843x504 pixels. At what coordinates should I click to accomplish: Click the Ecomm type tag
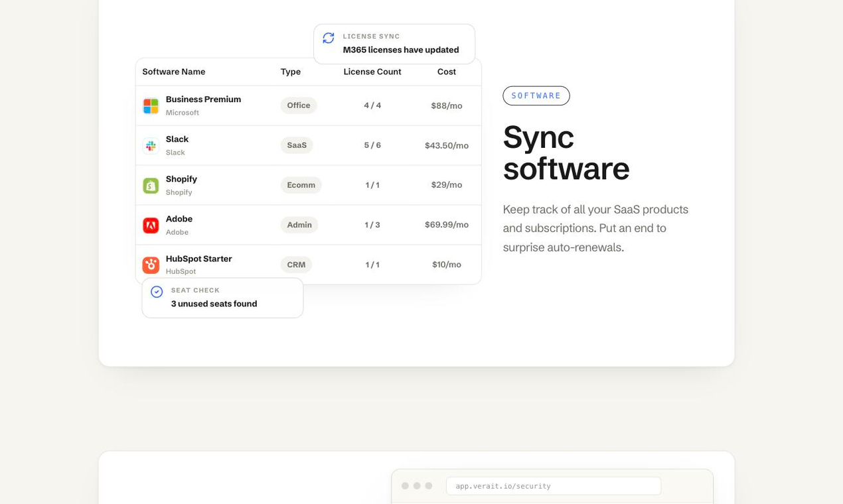301,185
